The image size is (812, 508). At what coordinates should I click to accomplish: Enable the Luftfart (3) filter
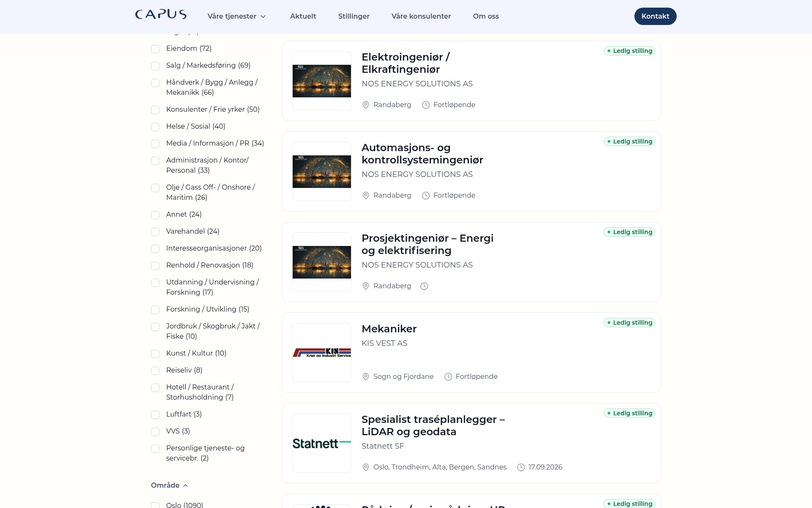point(155,415)
